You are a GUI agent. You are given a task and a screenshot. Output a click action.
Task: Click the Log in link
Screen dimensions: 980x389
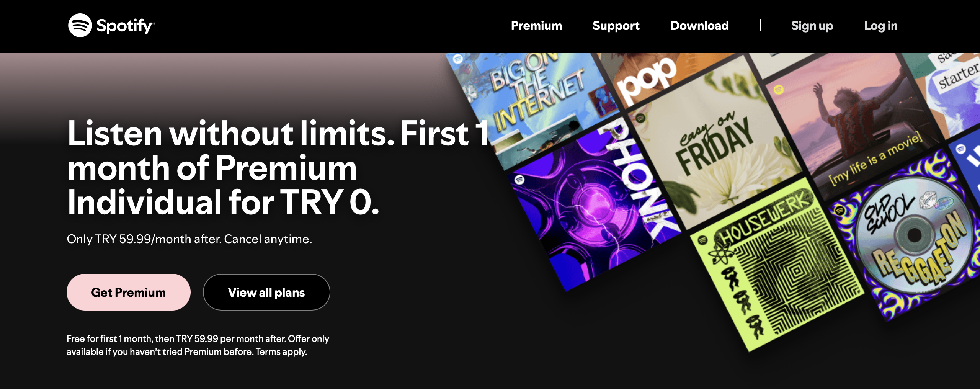(x=880, y=26)
